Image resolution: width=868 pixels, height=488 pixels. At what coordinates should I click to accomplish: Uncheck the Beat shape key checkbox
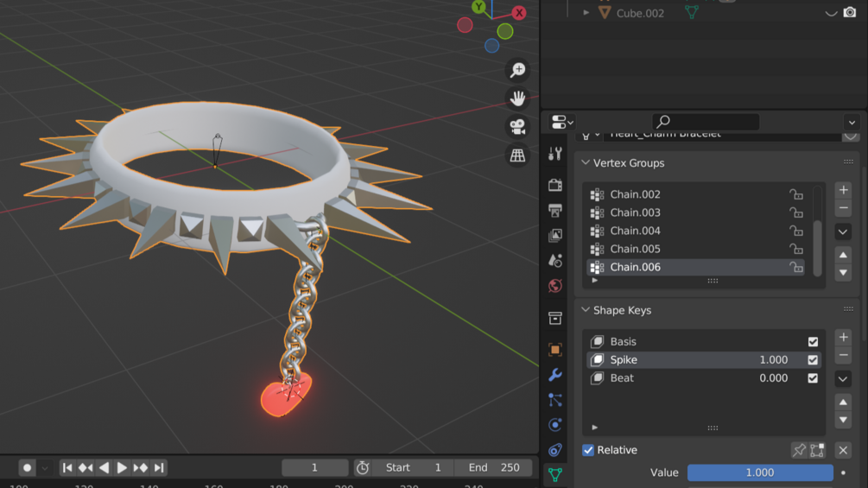point(813,378)
